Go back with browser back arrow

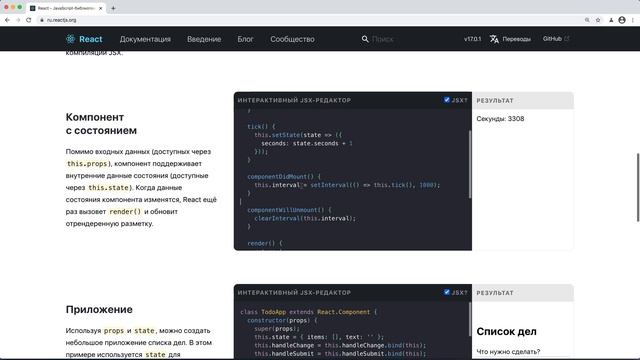coord(7,20)
